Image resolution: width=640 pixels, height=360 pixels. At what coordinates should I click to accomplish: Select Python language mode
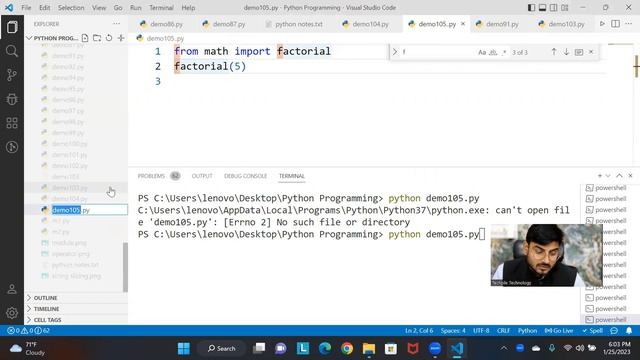click(x=527, y=331)
